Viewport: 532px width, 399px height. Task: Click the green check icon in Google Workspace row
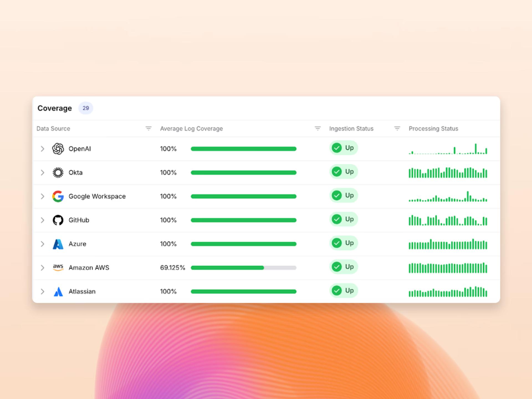(x=337, y=196)
